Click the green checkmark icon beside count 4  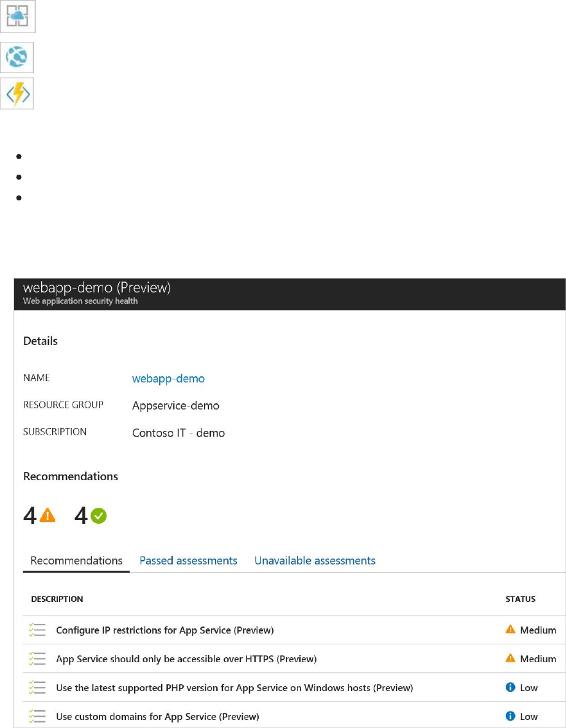pos(98,515)
